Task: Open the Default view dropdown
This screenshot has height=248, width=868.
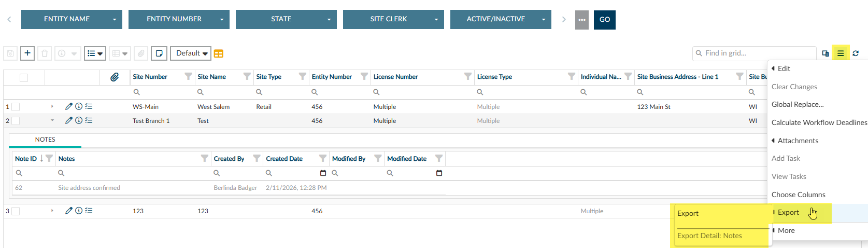Action: pyautogui.click(x=191, y=53)
